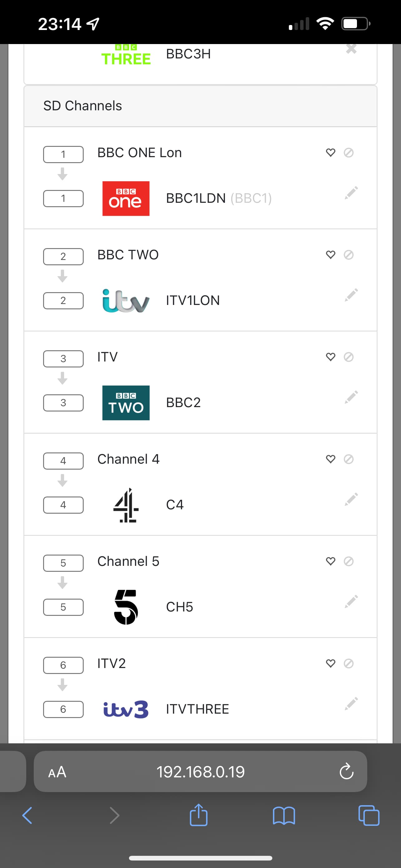Screen dimensions: 401x868
Task: Open Safari share sheet
Action: click(199, 815)
